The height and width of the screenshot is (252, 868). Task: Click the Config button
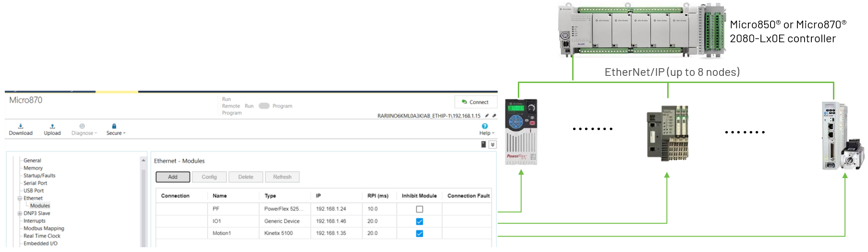click(209, 177)
